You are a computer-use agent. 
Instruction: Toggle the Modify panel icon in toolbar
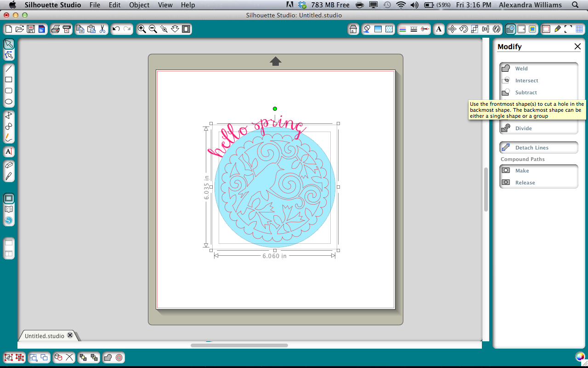click(x=510, y=29)
